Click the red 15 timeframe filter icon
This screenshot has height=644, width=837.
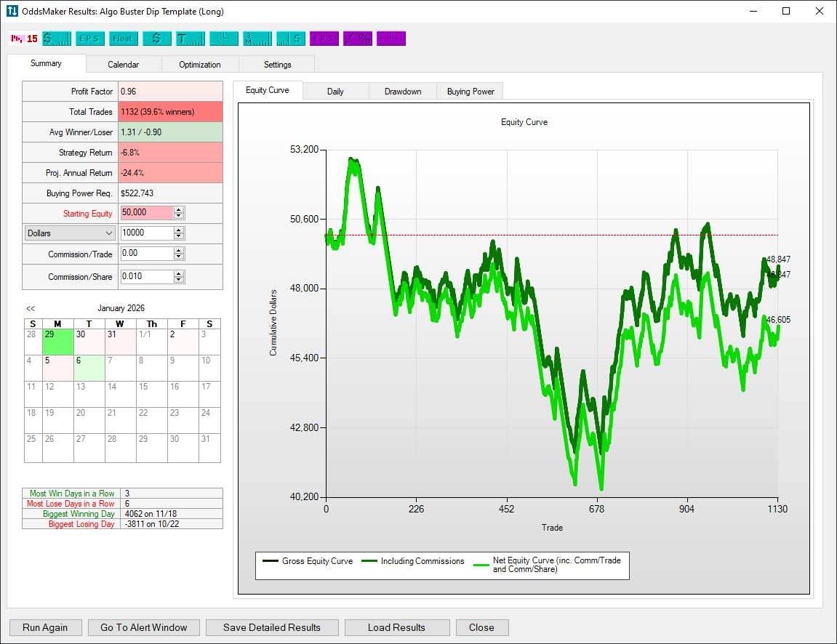point(23,39)
